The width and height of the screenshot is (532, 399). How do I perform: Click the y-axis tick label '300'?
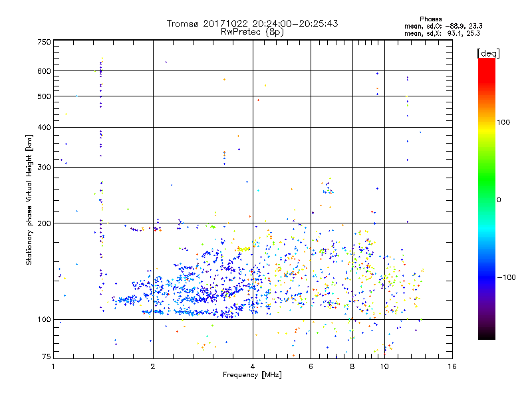(44, 167)
